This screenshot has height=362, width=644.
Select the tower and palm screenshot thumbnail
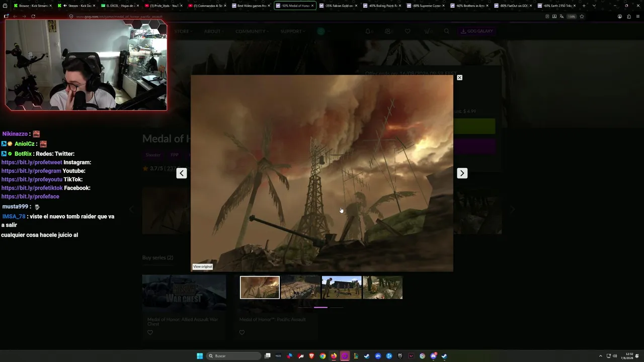(260, 287)
